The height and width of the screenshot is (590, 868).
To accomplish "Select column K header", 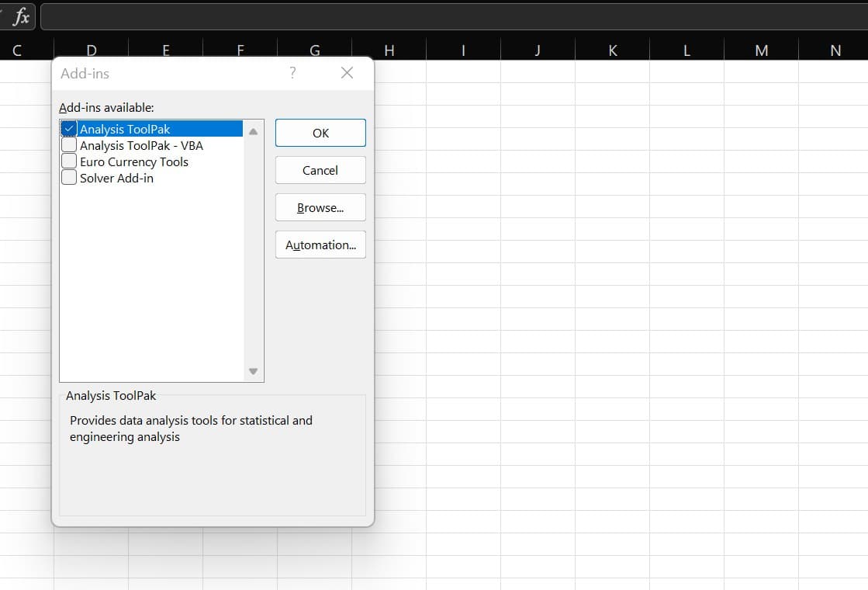I will tap(612, 50).
